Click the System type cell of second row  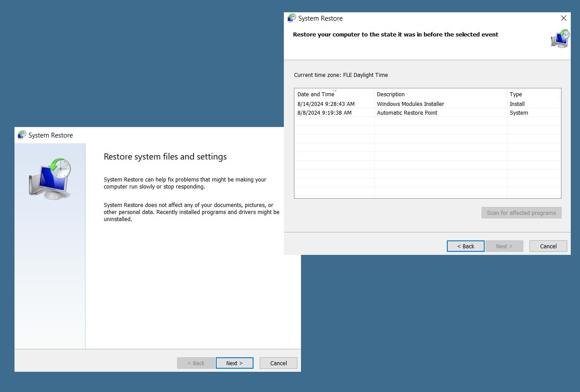519,113
